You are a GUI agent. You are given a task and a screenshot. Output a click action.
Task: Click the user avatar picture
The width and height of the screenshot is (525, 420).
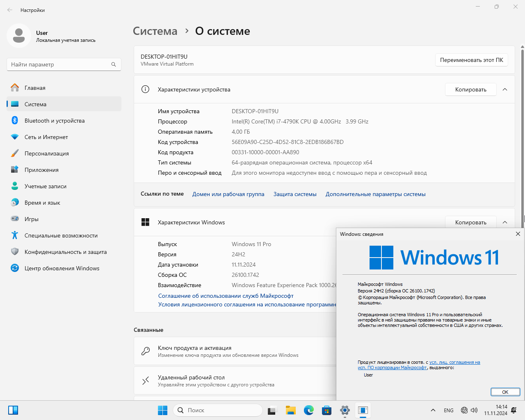coord(19,36)
